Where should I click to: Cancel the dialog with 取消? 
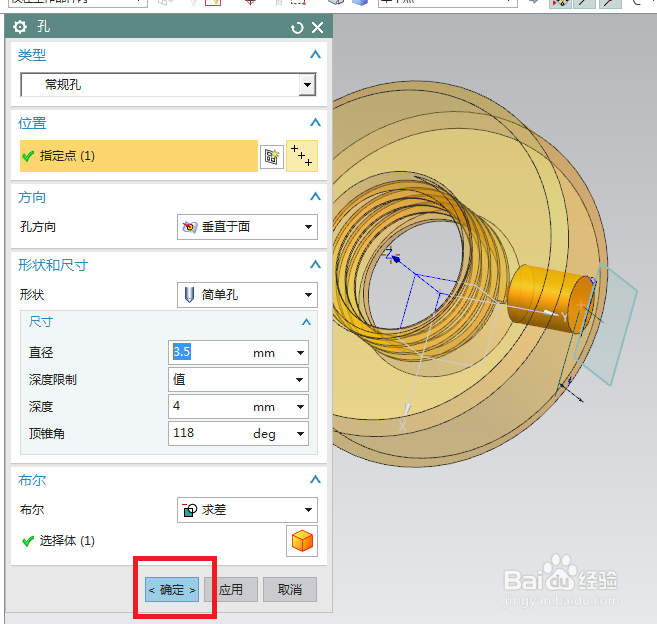coord(290,590)
